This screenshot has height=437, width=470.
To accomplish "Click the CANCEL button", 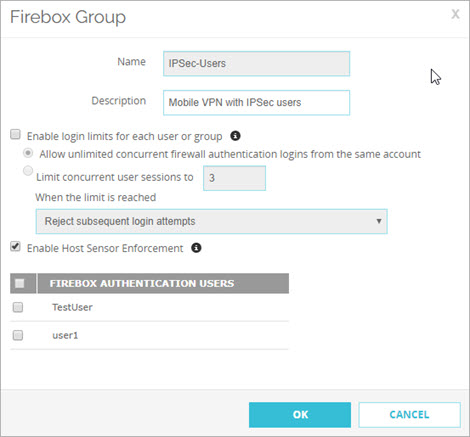I will click(x=410, y=415).
